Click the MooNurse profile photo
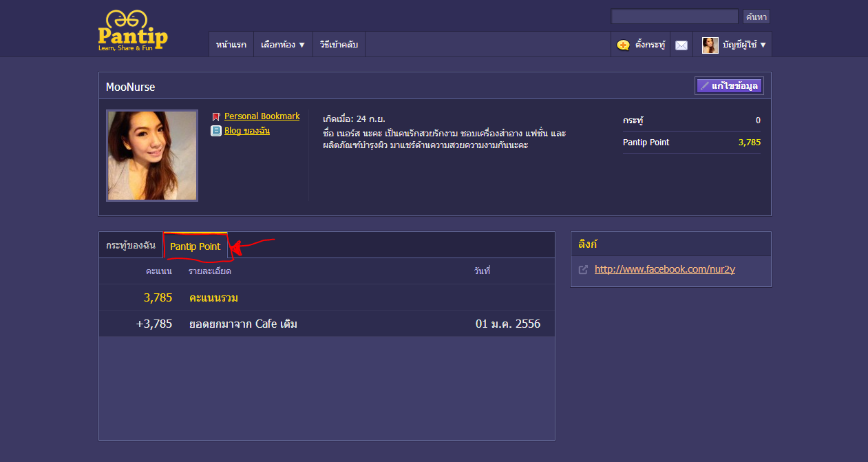The image size is (868, 462). (152, 156)
